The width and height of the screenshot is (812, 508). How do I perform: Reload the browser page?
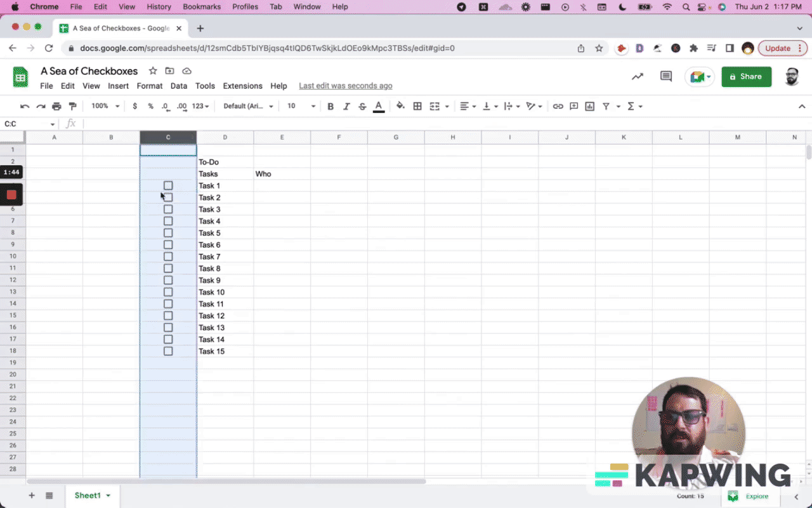point(49,48)
